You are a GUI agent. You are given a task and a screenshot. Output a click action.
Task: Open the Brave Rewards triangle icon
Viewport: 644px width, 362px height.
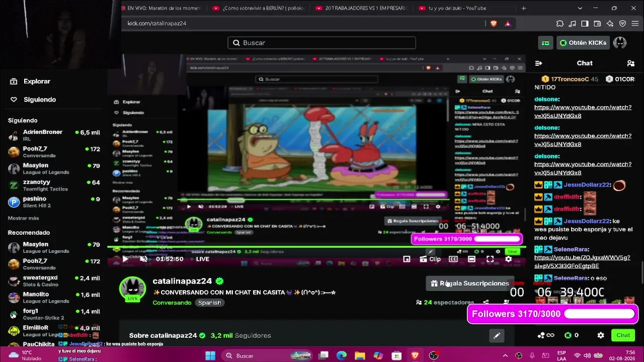508,23
